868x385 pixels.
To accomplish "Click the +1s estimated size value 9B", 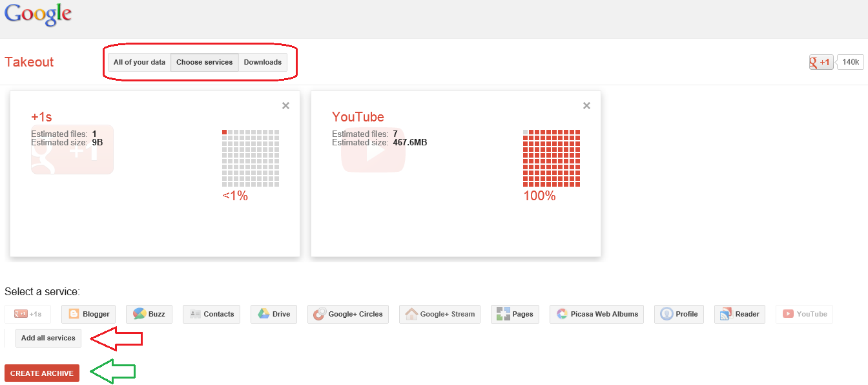I will [x=98, y=142].
